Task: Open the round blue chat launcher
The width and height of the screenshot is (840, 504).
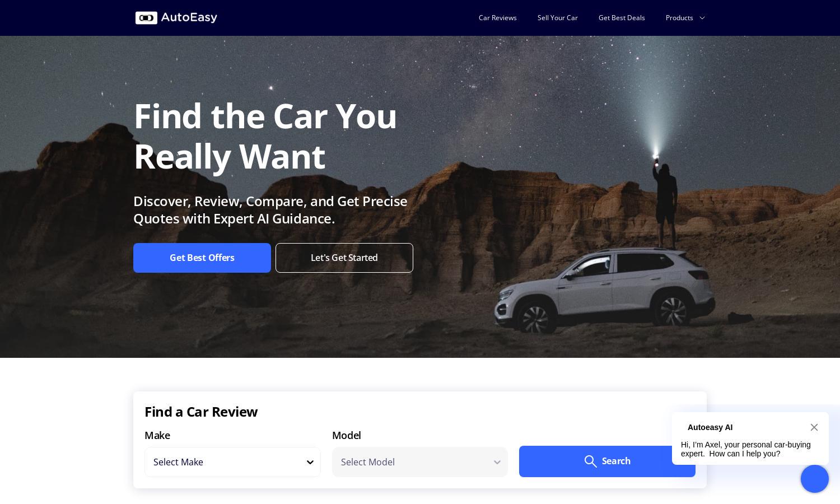Action: [815, 479]
